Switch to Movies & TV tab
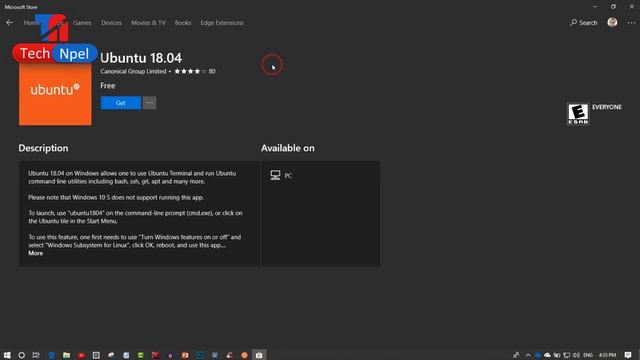Viewport: 640px width, 360px height. (148, 23)
